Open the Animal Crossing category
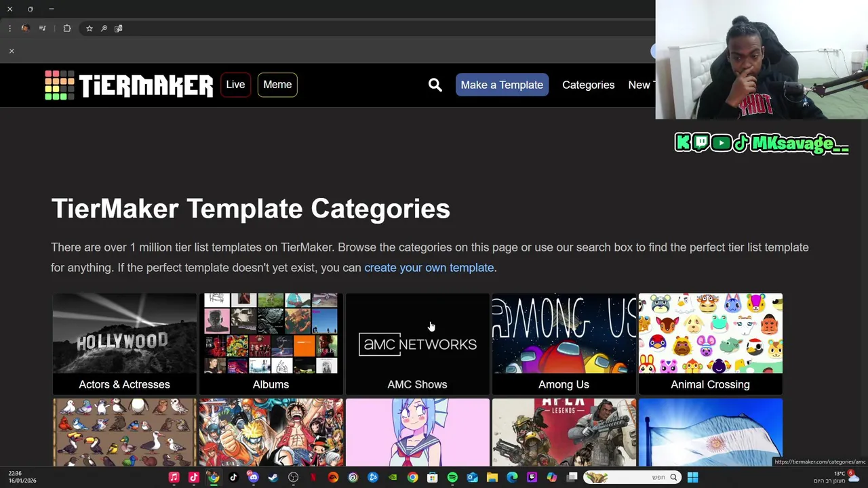The width and height of the screenshot is (868, 488). point(710,344)
